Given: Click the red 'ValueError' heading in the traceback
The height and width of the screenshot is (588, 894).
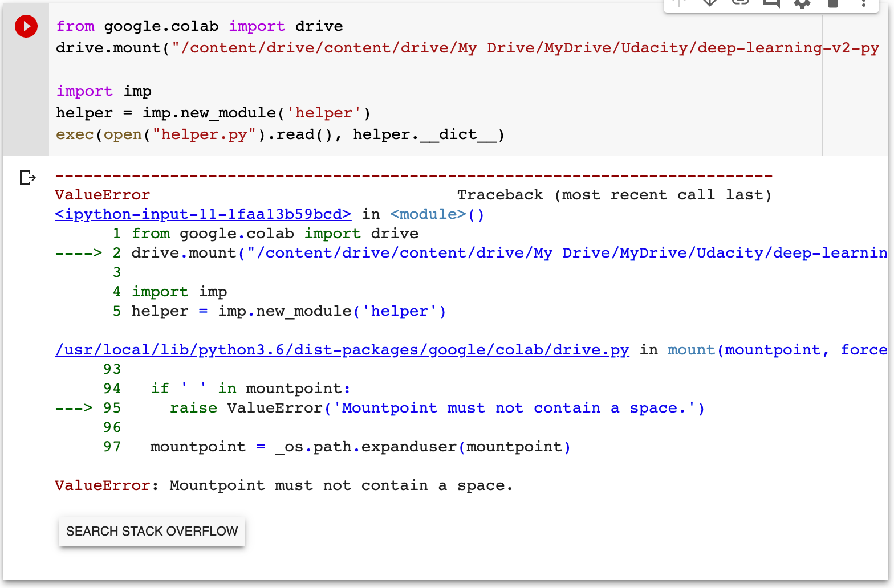Looking at the screenshot, I should click(103, 195).
